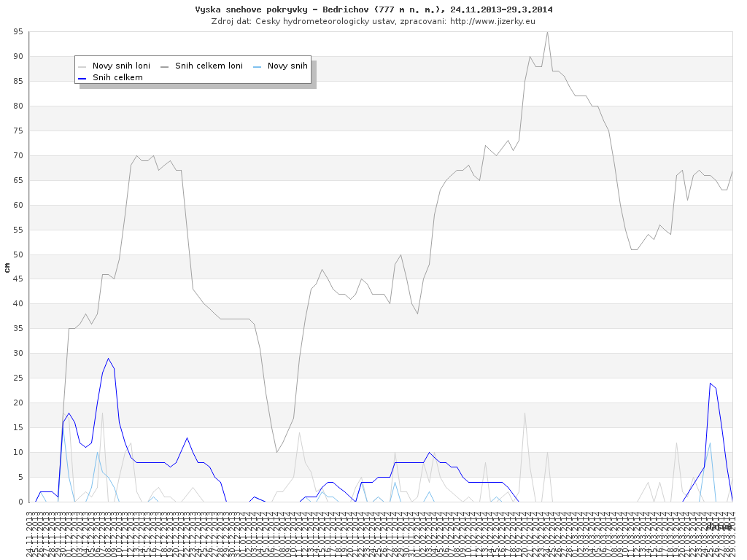This screenshot has width=747, height=560.
Task: Toggle the Novy snih loni legend label
Action: pos(121,66)
